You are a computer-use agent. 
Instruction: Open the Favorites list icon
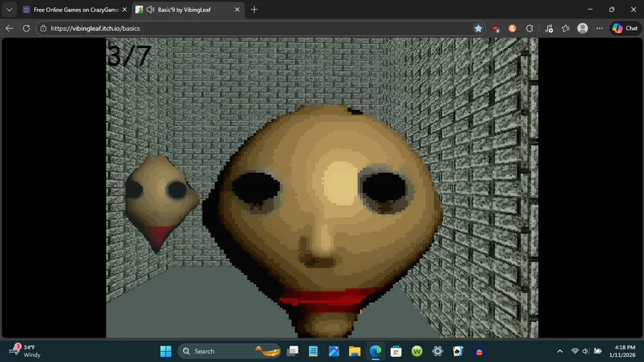pos(565,29)
